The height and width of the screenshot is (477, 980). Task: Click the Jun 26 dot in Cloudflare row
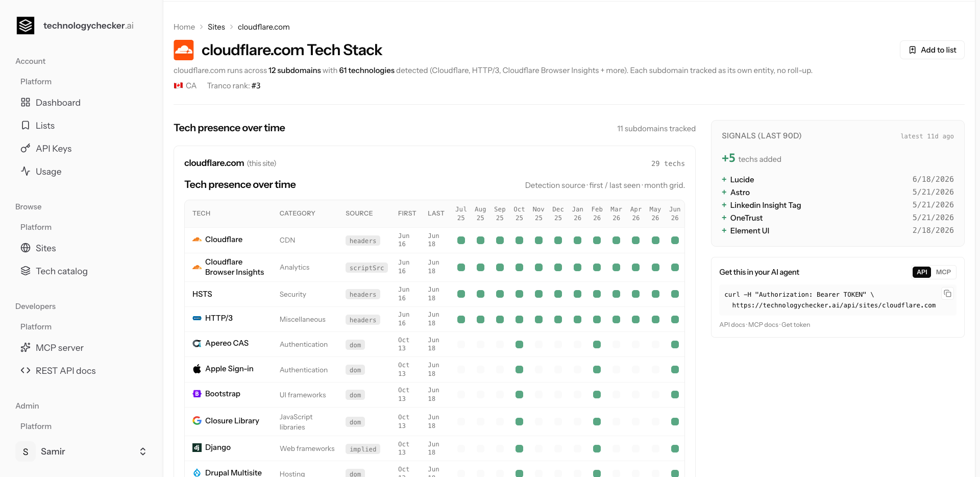[x=675, y=240]
